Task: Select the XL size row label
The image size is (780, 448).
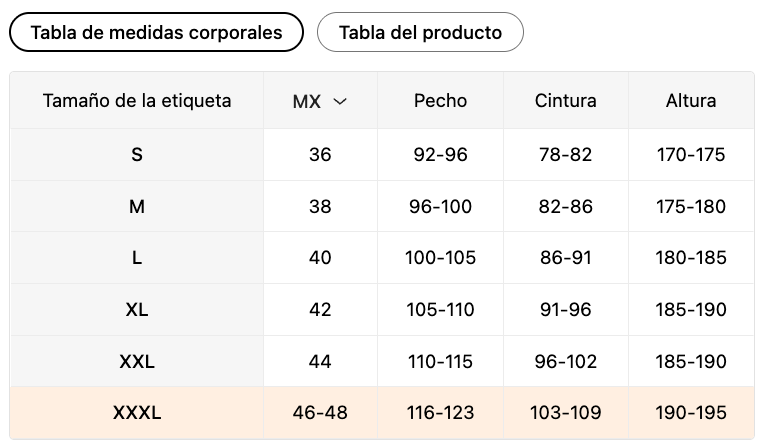Action: click(x=137, y=310)
